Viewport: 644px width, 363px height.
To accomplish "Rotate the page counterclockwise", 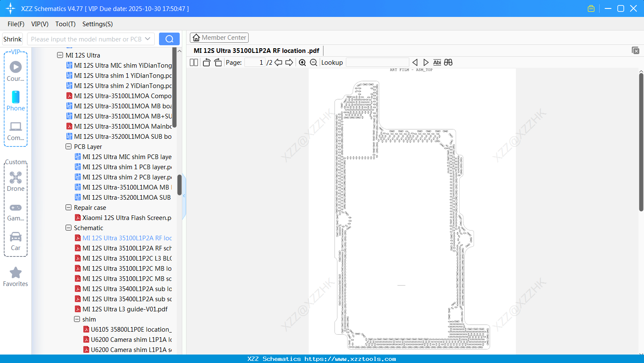I will click(206, 62).
